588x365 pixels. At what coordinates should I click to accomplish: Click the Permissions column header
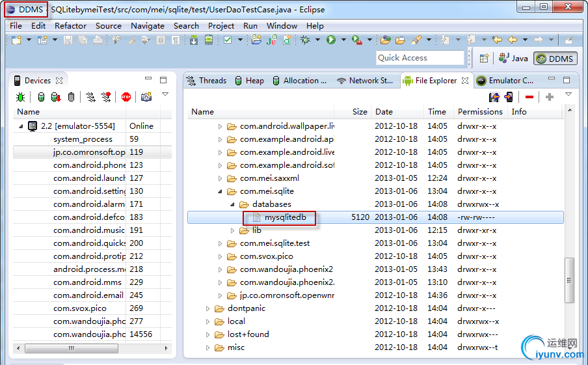point(480,112)
